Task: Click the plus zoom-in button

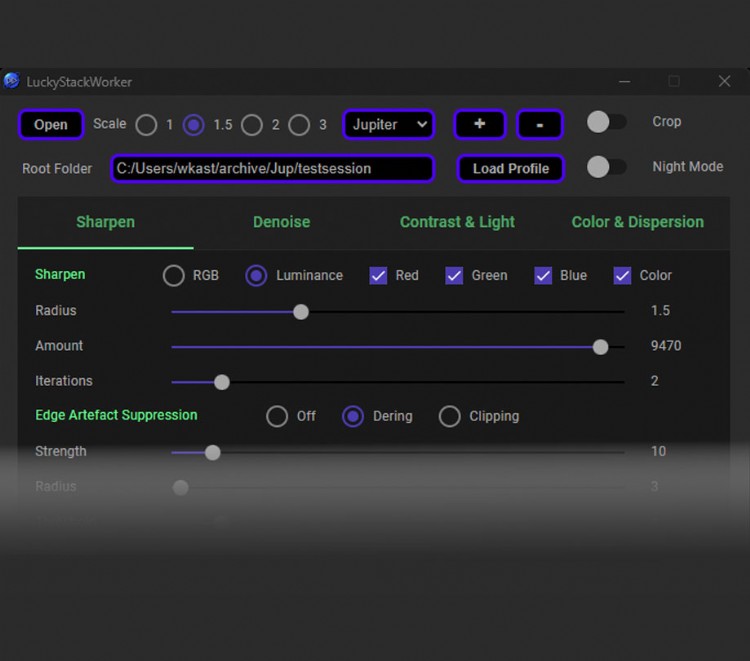Action: tap(480, 124)
